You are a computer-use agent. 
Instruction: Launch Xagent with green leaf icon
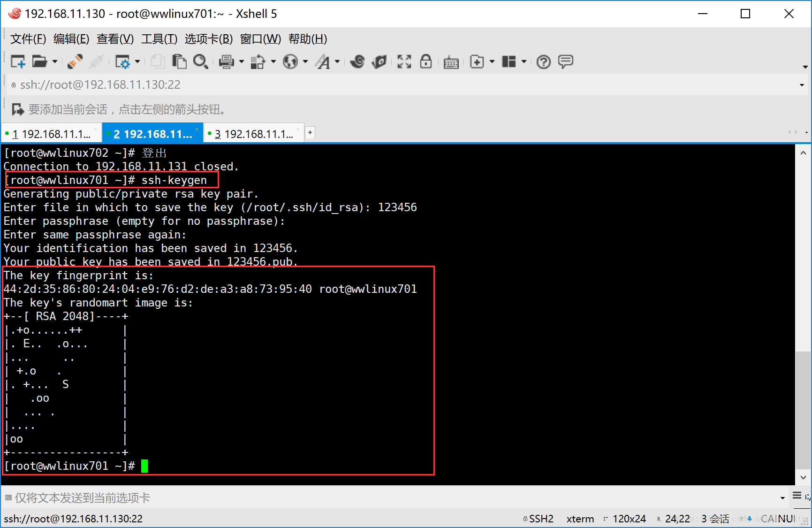point(379,61)
